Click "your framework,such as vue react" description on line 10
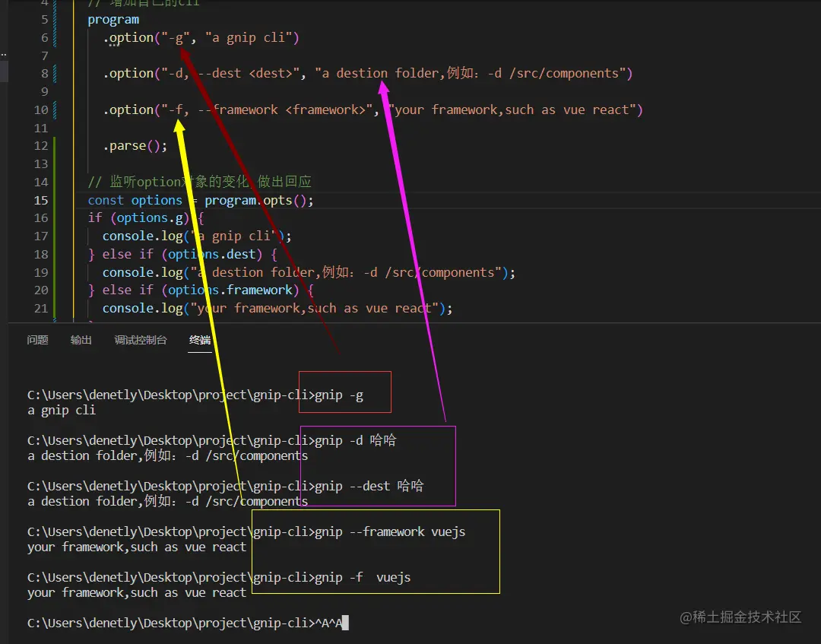 [x=512, y=110]
